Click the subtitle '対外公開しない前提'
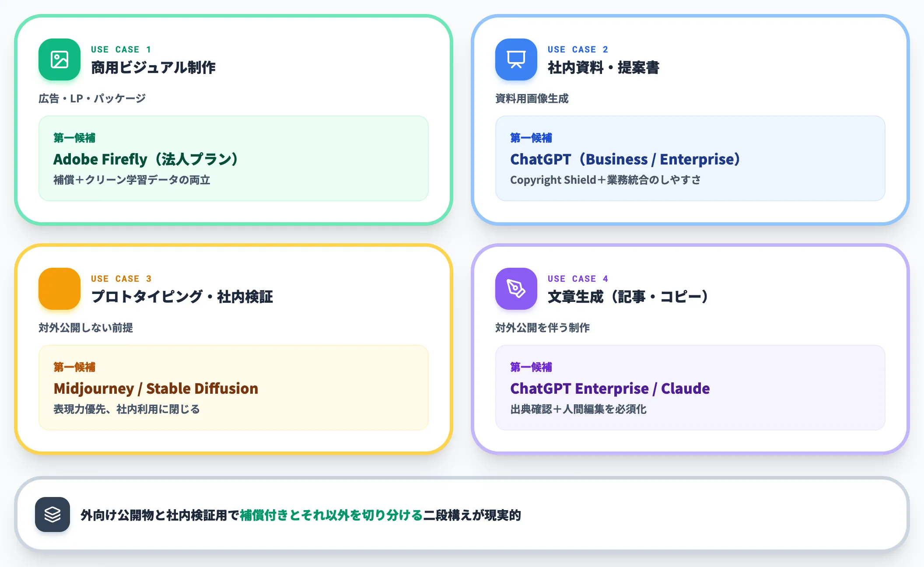Image resolution: width=924 pixels, height=567 pixels. click(86, 328)
